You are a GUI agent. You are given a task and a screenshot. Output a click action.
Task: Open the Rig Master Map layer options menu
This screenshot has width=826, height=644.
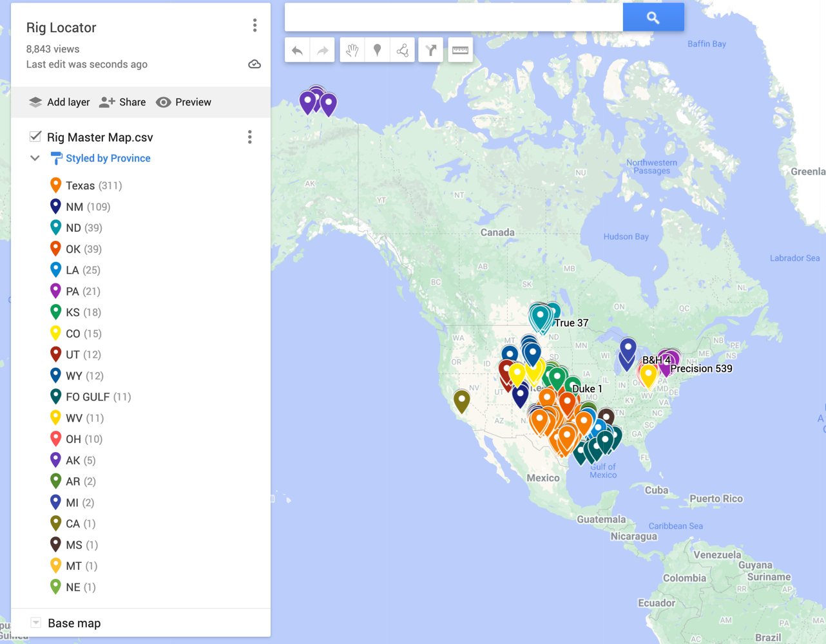click(x=250, y=137)
